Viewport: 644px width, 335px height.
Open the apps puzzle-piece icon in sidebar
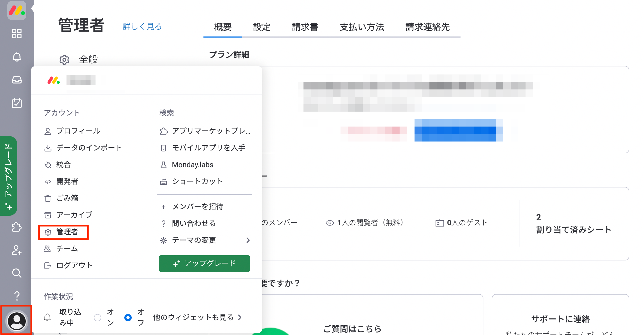[17, 227]
